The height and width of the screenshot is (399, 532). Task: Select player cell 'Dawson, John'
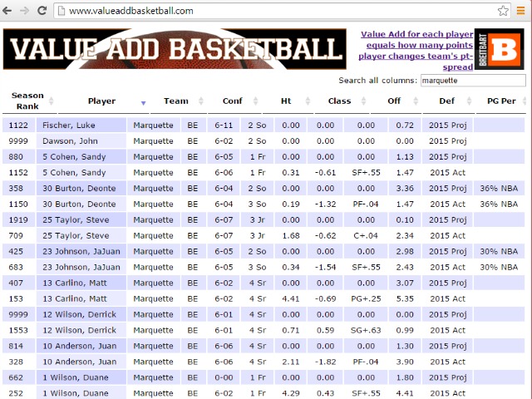click(x=81, y=140)
